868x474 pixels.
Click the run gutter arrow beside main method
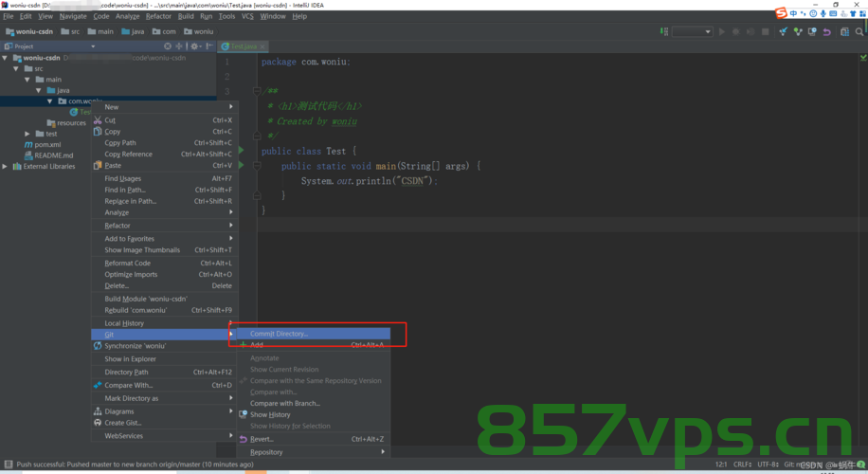point(242,165)
